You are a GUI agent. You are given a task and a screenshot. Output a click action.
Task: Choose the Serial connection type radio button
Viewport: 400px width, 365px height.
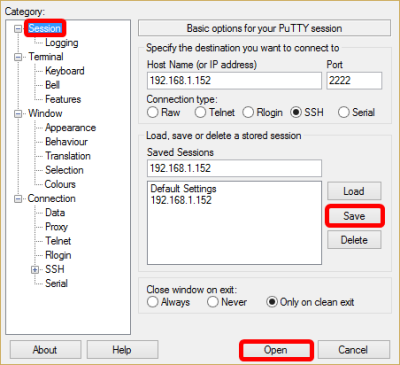344,112
